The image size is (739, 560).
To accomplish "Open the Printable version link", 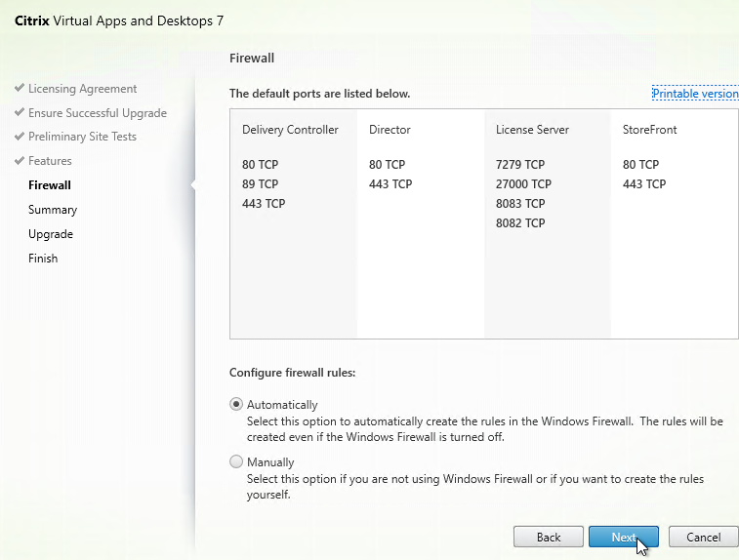I will click(x=695, y=94).
